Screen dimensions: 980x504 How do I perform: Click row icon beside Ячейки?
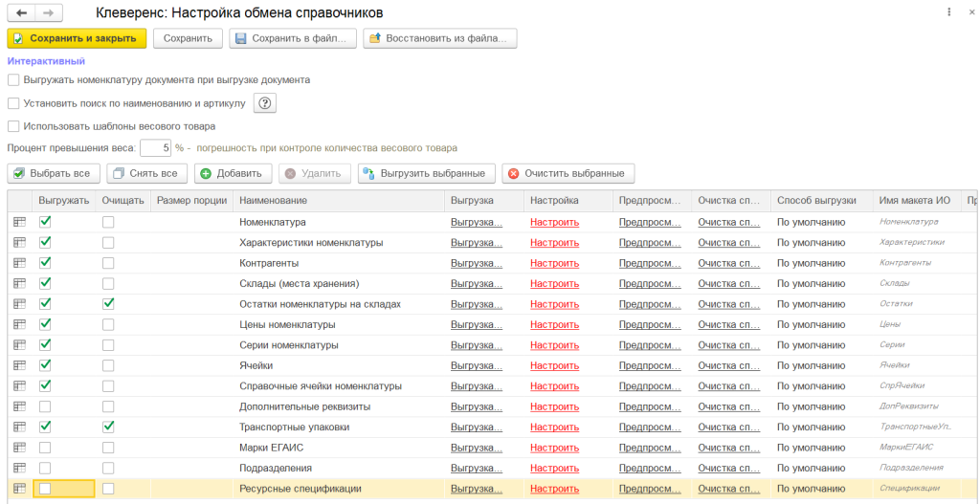[19, 365]
